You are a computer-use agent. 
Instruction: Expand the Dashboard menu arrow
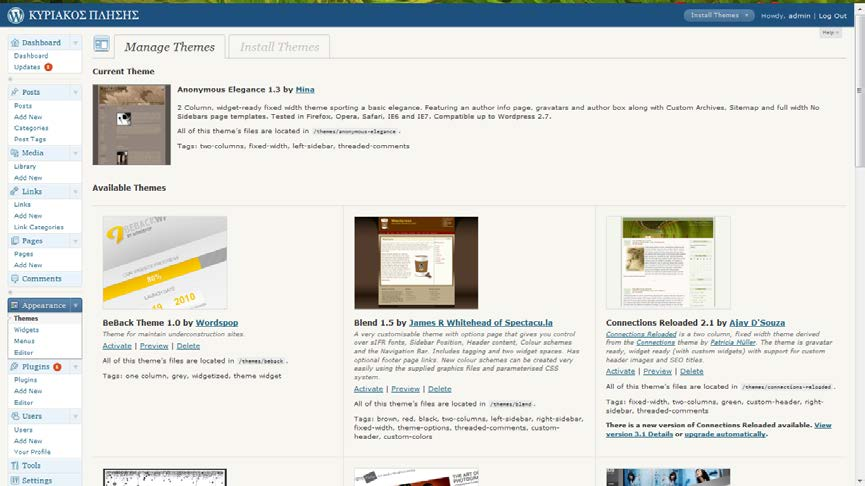pyautogui.click(x=76, y=42)
